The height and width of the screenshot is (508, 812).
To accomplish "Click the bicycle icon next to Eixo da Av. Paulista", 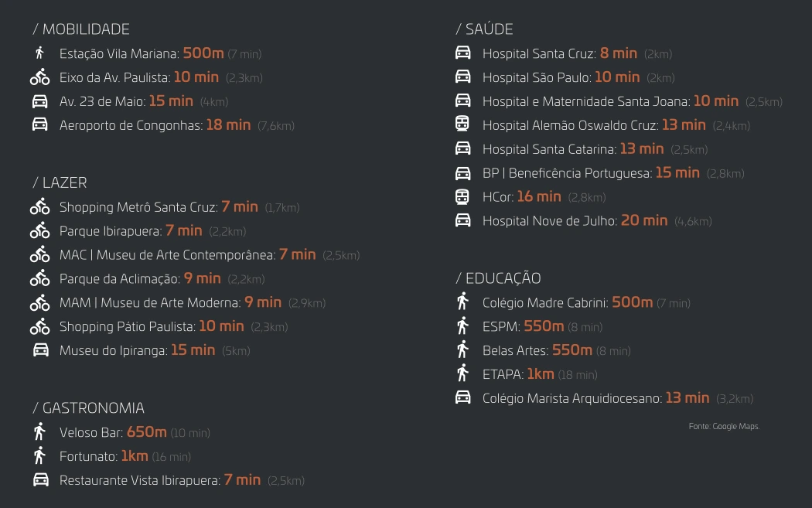I will 39,77.
